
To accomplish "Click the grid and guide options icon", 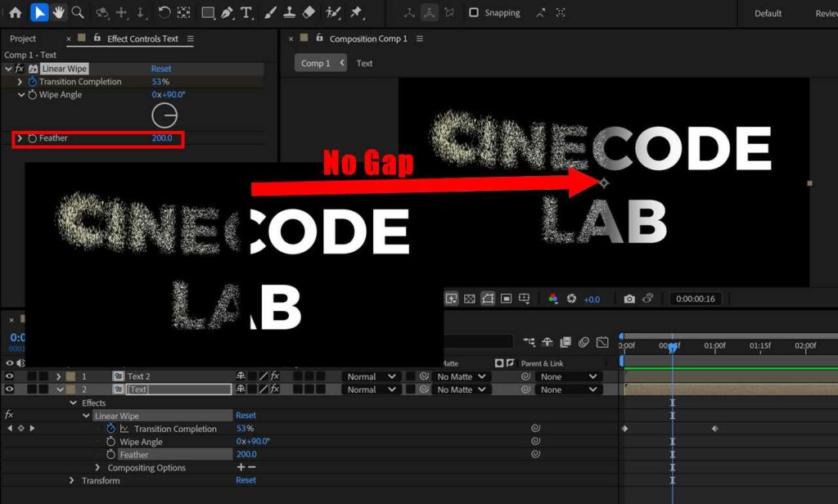I will click(525, 299).
